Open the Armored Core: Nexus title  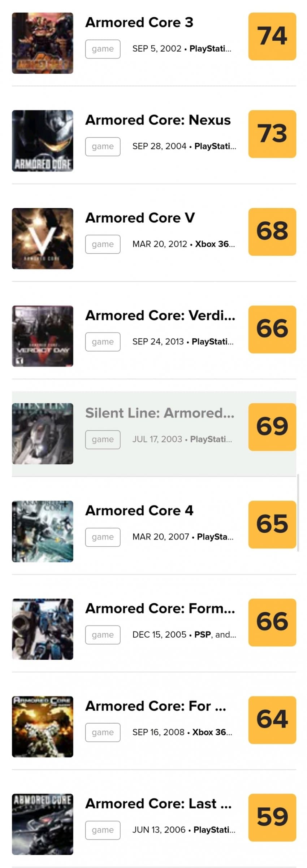coord(158,120)
